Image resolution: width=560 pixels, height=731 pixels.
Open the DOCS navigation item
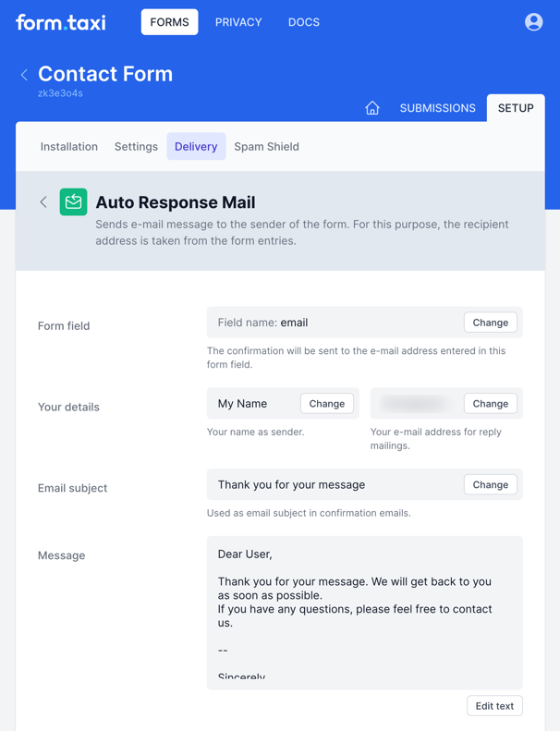pos(303,22)
